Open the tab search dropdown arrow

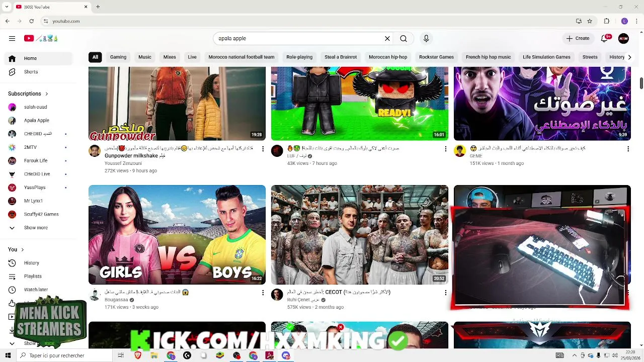pos(7,7)
